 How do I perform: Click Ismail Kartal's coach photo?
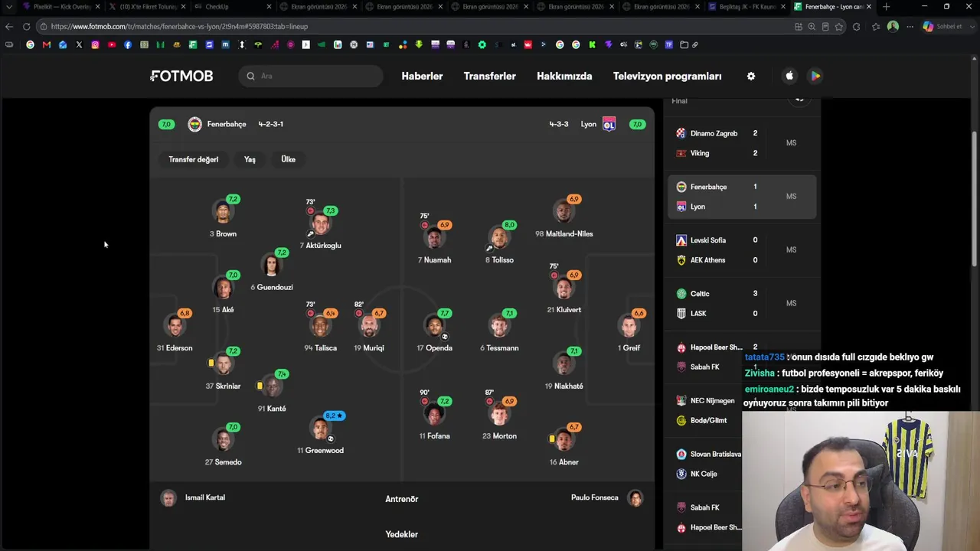(x=168, y=498)
